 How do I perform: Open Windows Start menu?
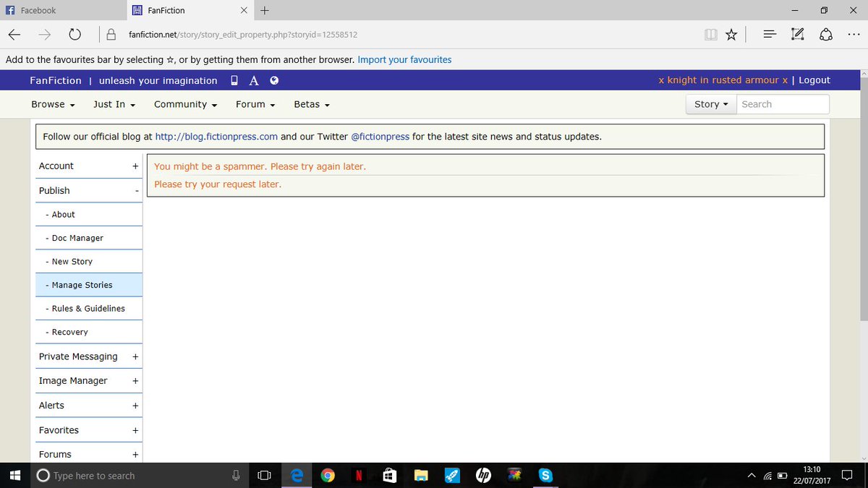(x=15, y=475)
